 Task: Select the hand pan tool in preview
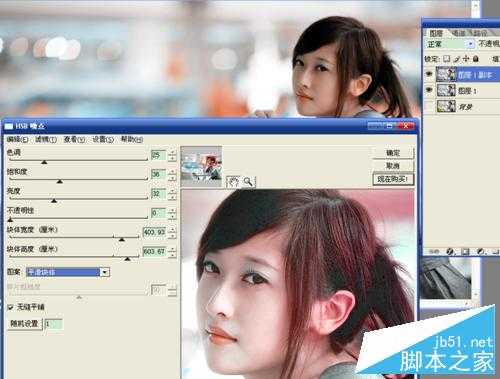233,181
